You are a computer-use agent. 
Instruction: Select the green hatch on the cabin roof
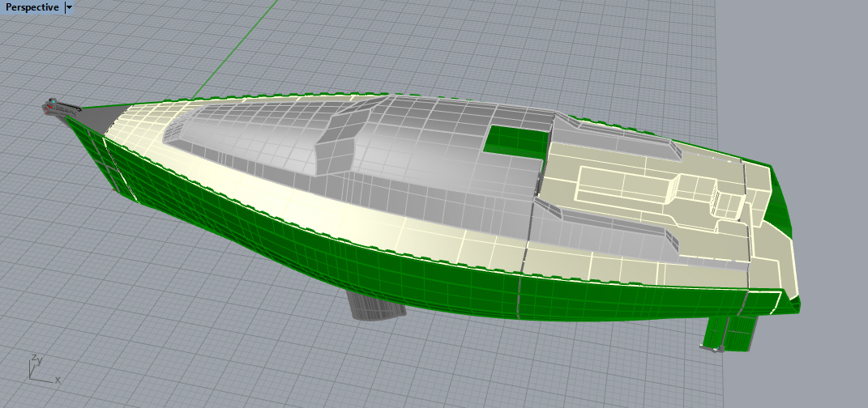click(515, 141)
